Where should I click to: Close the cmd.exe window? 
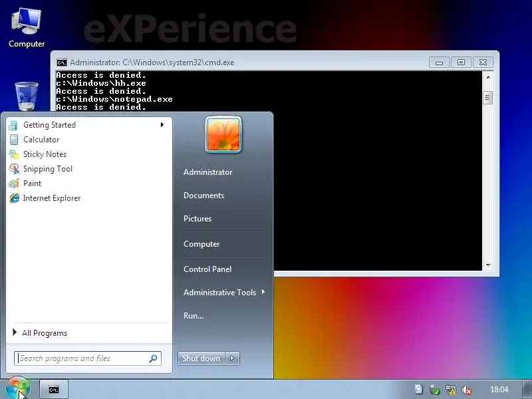(483, 63)
